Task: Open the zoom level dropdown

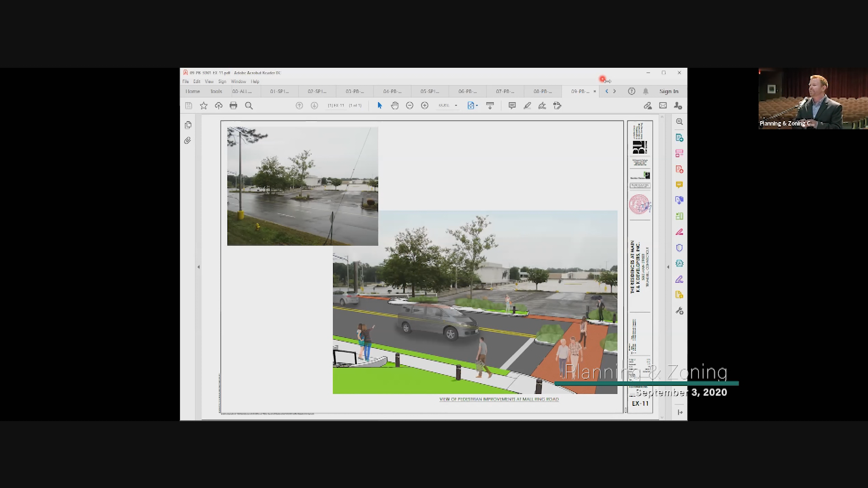Action: coord(455,105)
